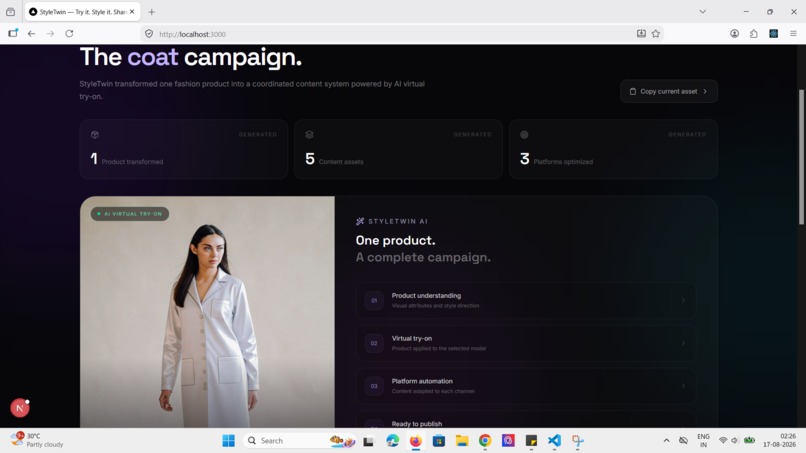Open File Explorer from the taskbar
Image resolution: width=806 pixels, height=453 pixels.
click(x=462, y=441)
